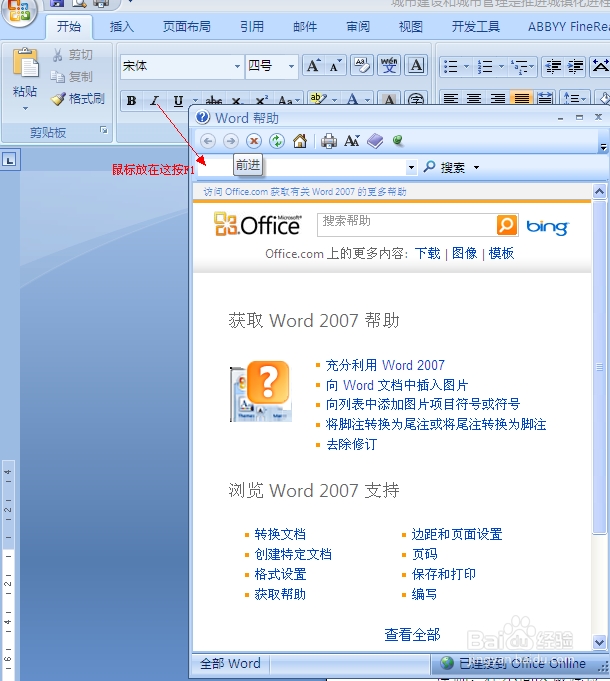Open the Help toolbar options arrow
Viewport: 610px width, 681px height.
point(603,147)
